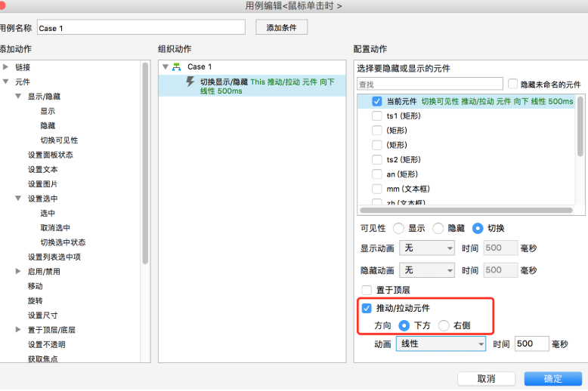This screenshot has height=391, width=588.
Task: Check the ts2 (矩形) checkbox
Action: click(x=377, y=159)
